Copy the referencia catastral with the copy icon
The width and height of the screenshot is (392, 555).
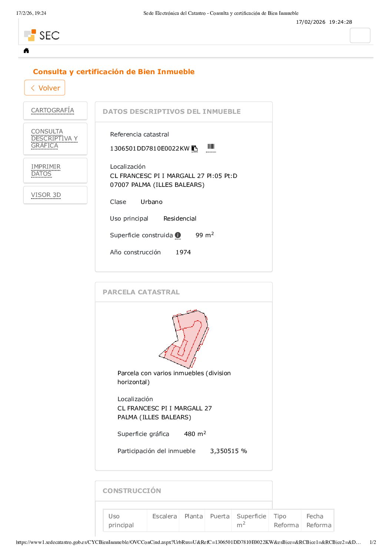pos(195,148)
